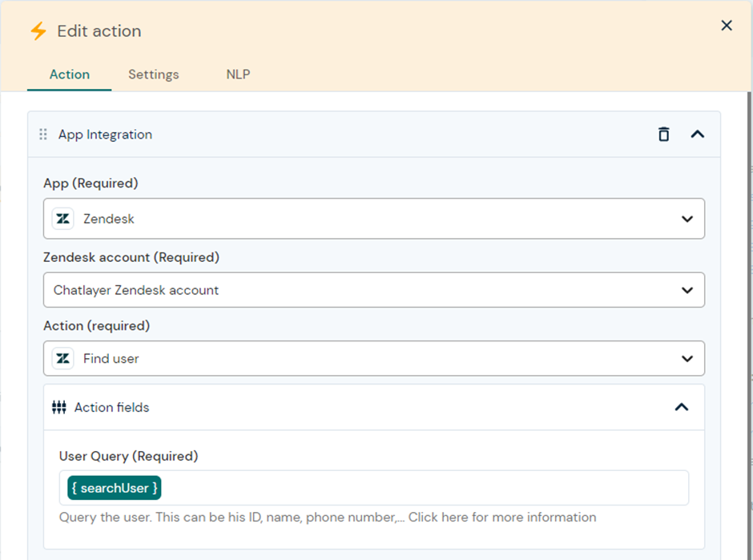Click the Zendesk logo in the App field
753x560 pixels.
pos(63,219)
